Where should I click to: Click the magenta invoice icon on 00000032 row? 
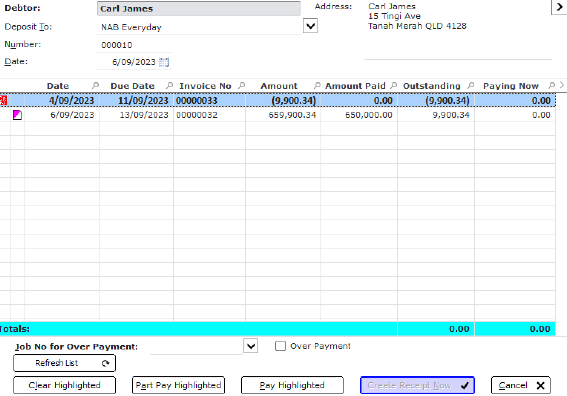(17, 115)
